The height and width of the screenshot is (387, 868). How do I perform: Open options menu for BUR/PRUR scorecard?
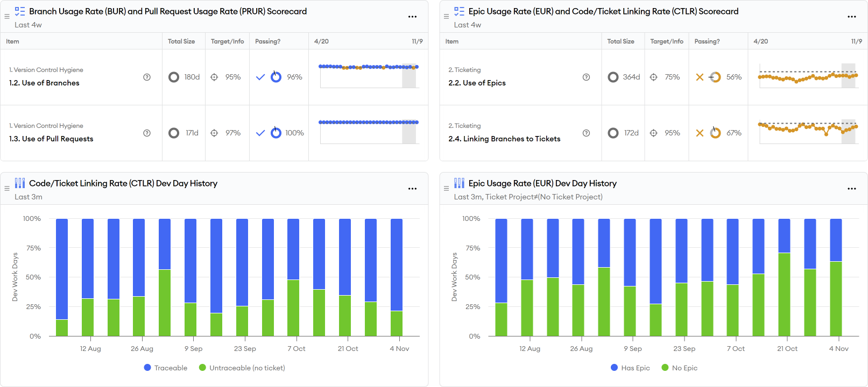tap(412, 17)
